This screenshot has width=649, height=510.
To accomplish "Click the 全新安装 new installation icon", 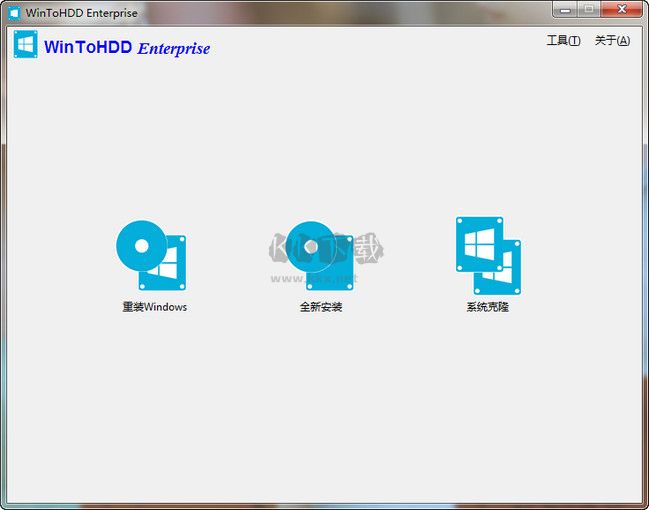I will pos(320,255).
